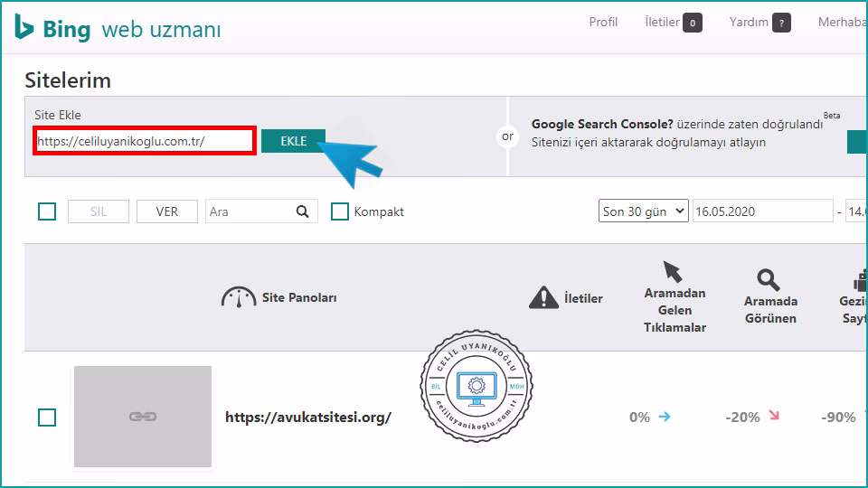Open the Merhaba user menu
This screenshot has height=488, width=868.
[x=843, y=22]
